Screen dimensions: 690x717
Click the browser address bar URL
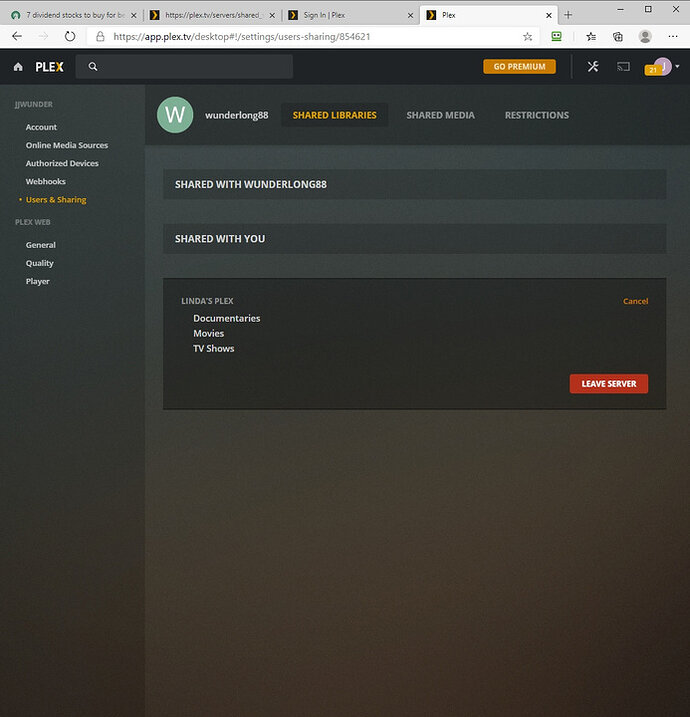(x=241, y=37)
